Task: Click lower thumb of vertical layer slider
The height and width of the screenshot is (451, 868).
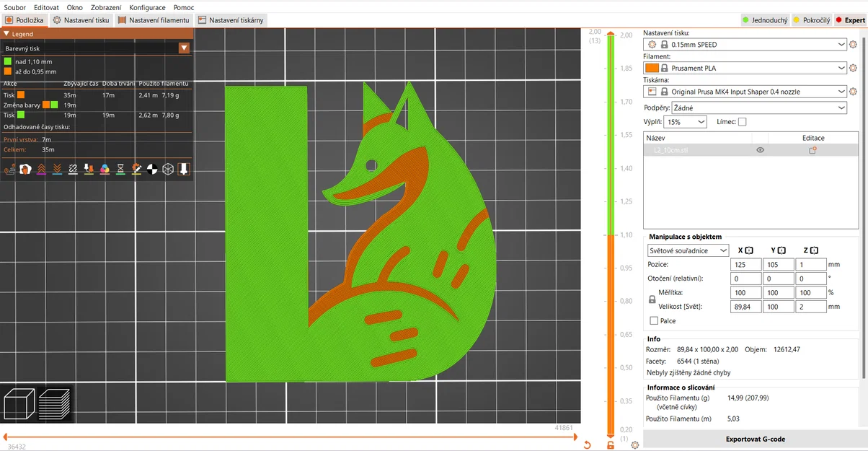Action: 611,435
